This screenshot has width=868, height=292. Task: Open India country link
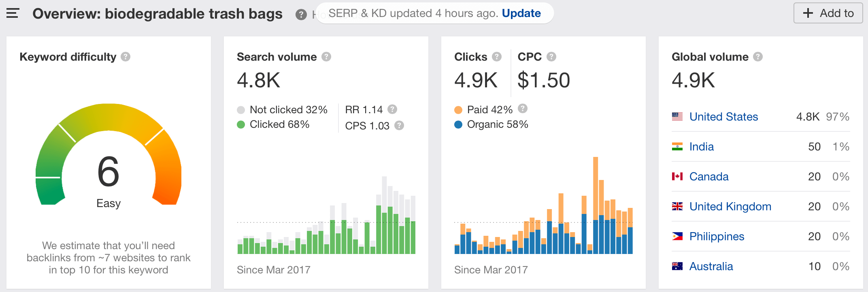coord(701,147)
